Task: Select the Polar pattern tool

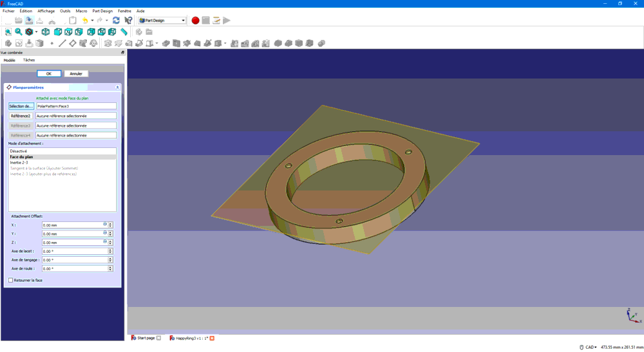Action: [255, 43]
